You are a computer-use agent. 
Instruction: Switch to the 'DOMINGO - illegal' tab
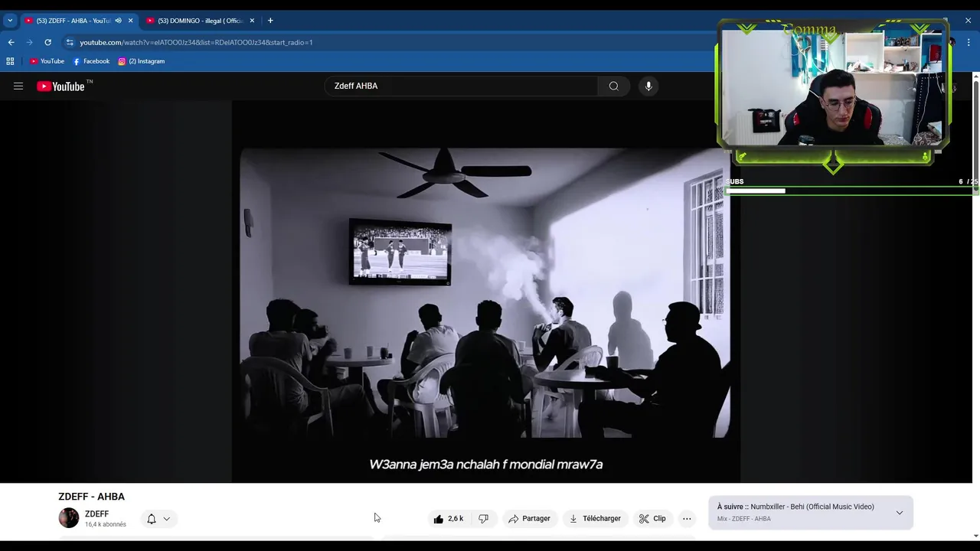tap(200, 21)
